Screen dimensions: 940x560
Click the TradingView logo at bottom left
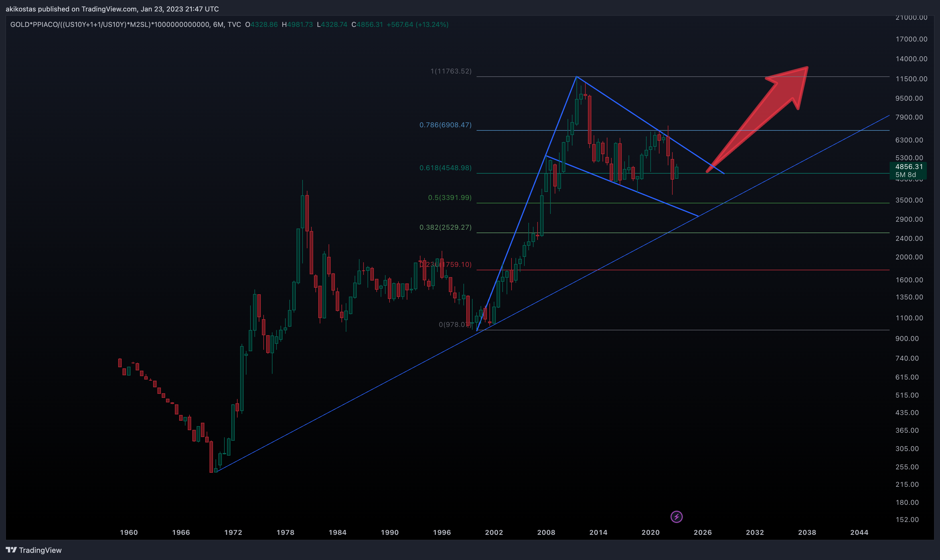tap(33, 550)
